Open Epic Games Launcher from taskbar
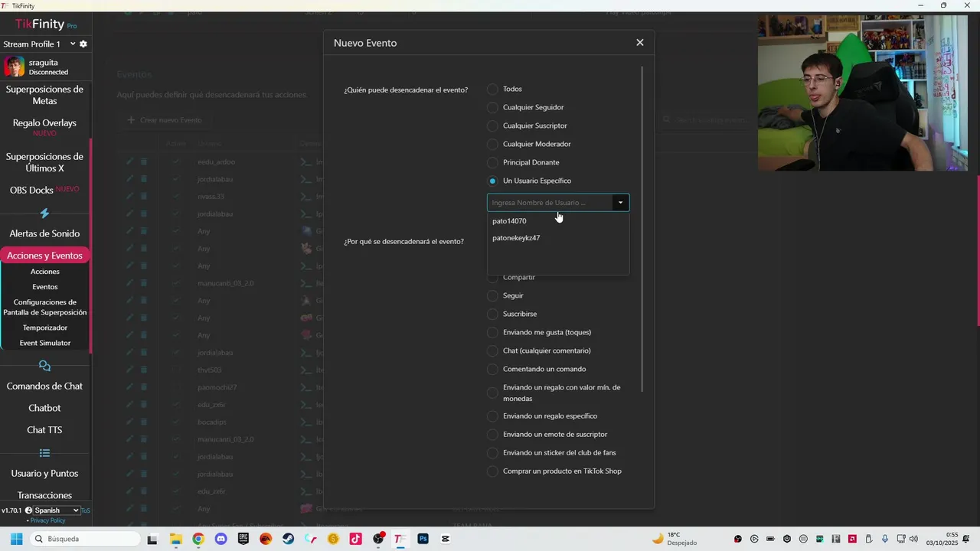 pyautogui.click(x=243, y=539)
